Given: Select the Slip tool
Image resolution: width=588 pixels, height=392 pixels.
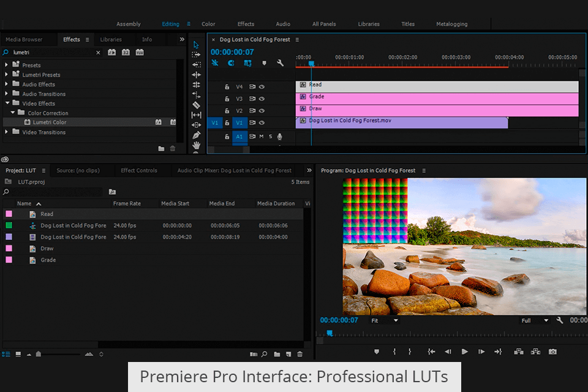Looking at the screenshot, I should 196,115.
